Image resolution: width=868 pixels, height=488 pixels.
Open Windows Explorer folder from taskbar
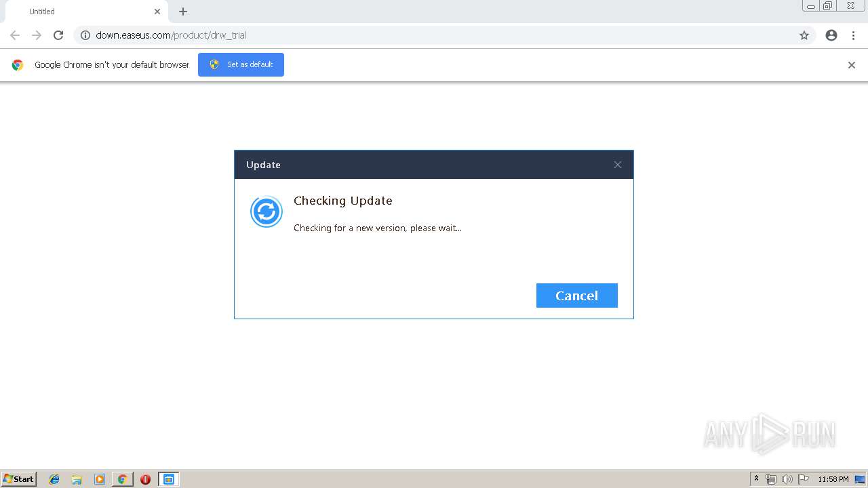[77, 479]
